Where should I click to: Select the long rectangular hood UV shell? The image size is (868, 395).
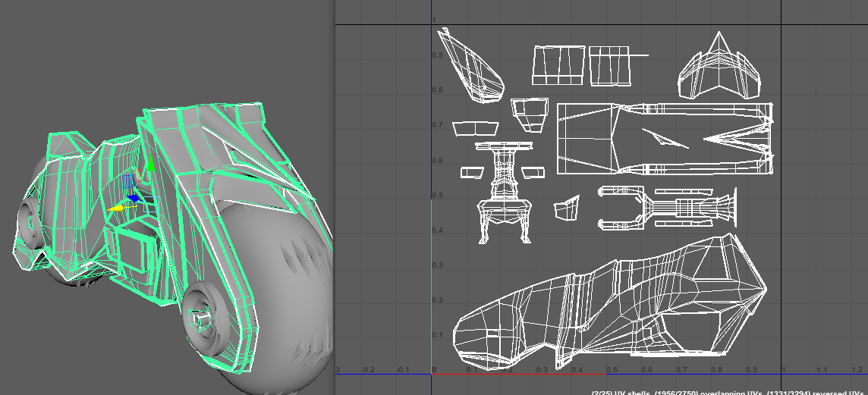tap(665, 138)
